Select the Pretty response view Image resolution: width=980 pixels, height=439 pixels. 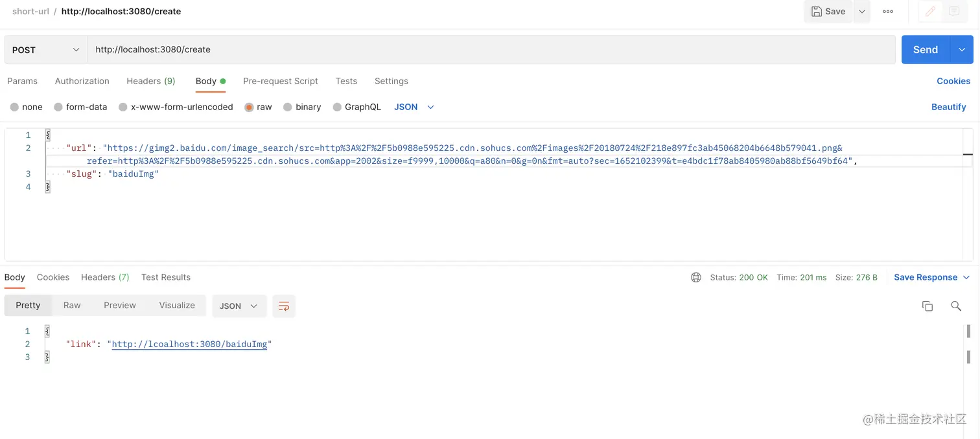pos(28,306)
